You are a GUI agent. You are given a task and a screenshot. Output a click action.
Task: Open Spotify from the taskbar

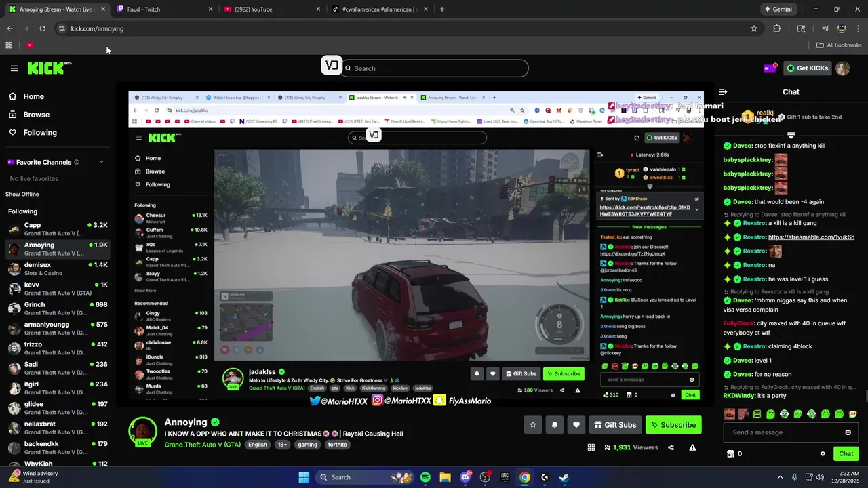point(425,477)
